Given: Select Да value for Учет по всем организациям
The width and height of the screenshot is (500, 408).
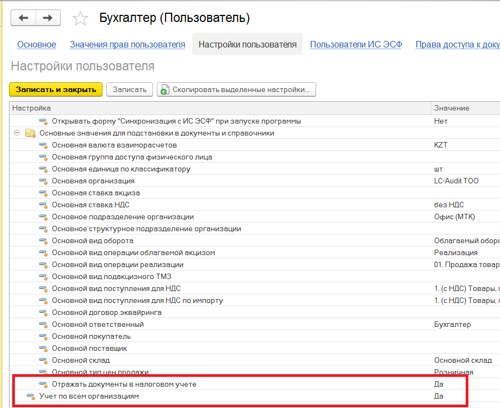Looking at the screenshot, I should (438, 396).
